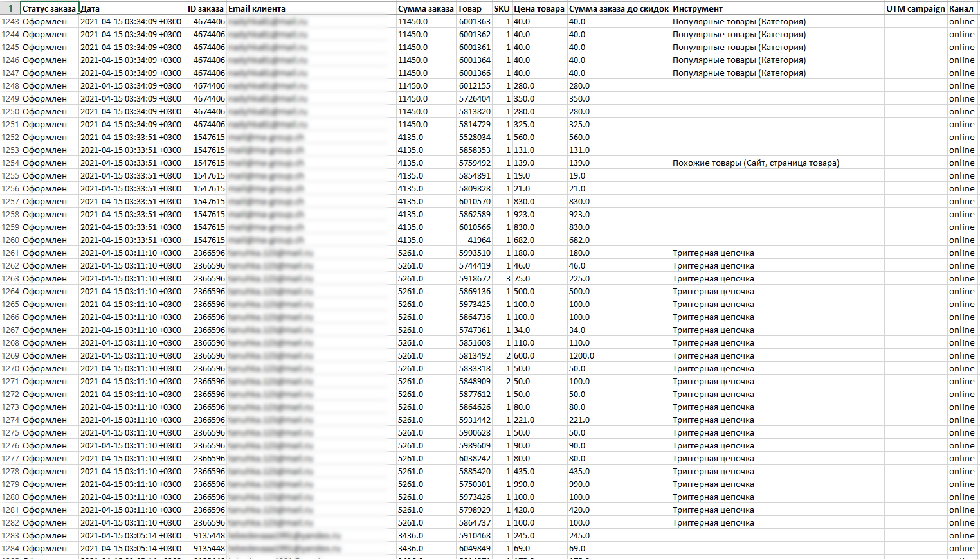Select the product cell containing 6049849

tap(475, 548)
